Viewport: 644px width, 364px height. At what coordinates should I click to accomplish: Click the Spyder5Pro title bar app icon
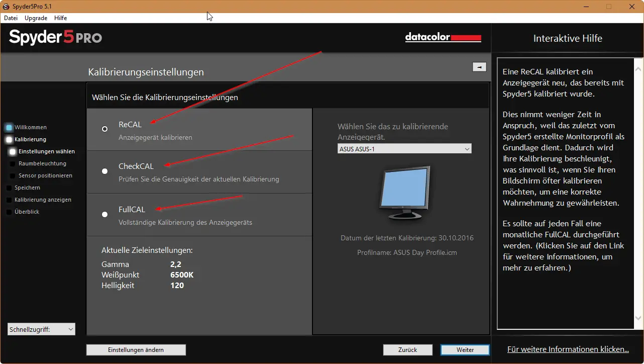[x=6, y=6]
